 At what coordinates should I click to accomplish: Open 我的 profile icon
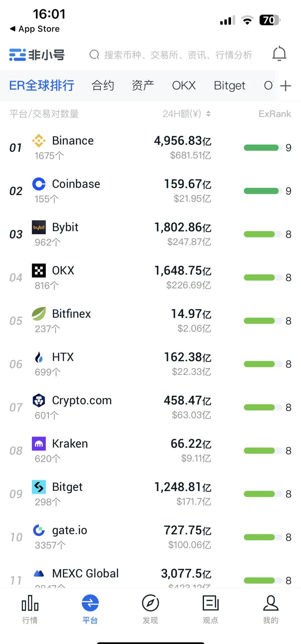pyautogui.click(x=271, y=603)
